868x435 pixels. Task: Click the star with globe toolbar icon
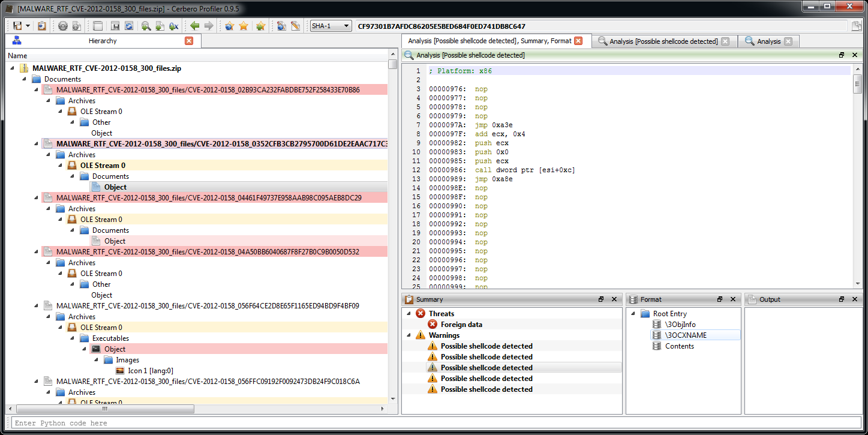pos(229,26)
